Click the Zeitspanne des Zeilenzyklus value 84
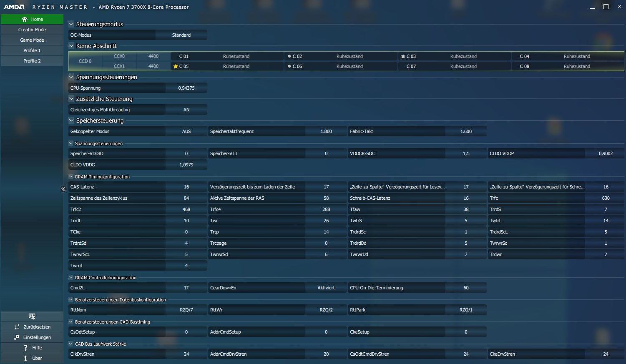Viewport: 626px width, 364px height. pos(186,198)
